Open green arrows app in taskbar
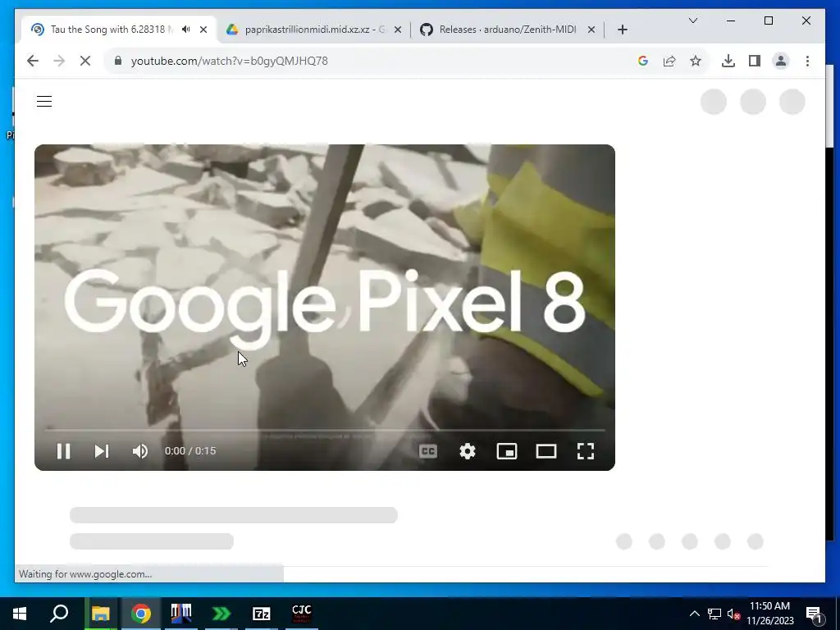This screenshot has width=840, height=630. 221,614
